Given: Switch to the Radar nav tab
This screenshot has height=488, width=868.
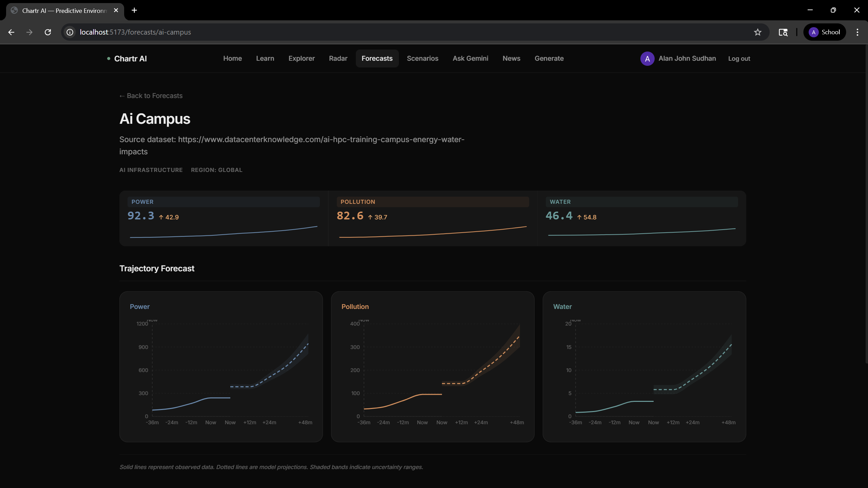Looking at the screenshot, I should (x=338, y=58).
